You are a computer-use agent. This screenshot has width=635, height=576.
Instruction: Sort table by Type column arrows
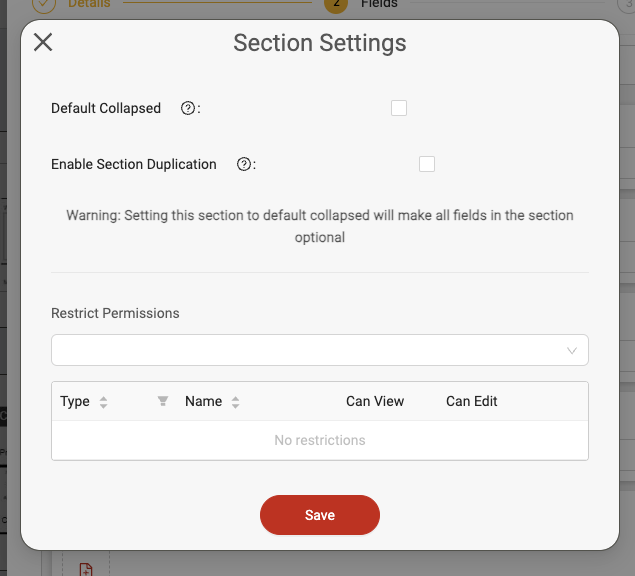pos(103,402)
